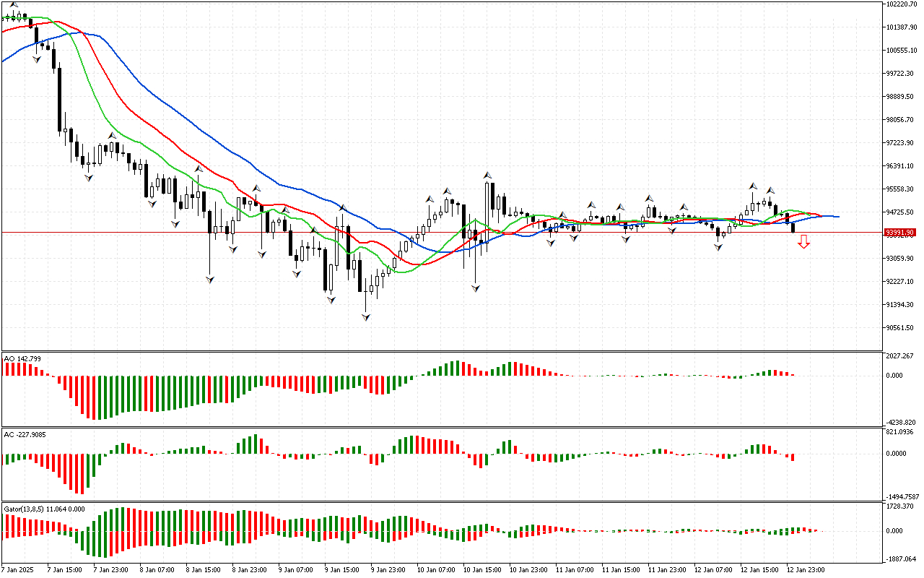
Task: Select the 100555.10 price scale value
Action: click(902, 51)
